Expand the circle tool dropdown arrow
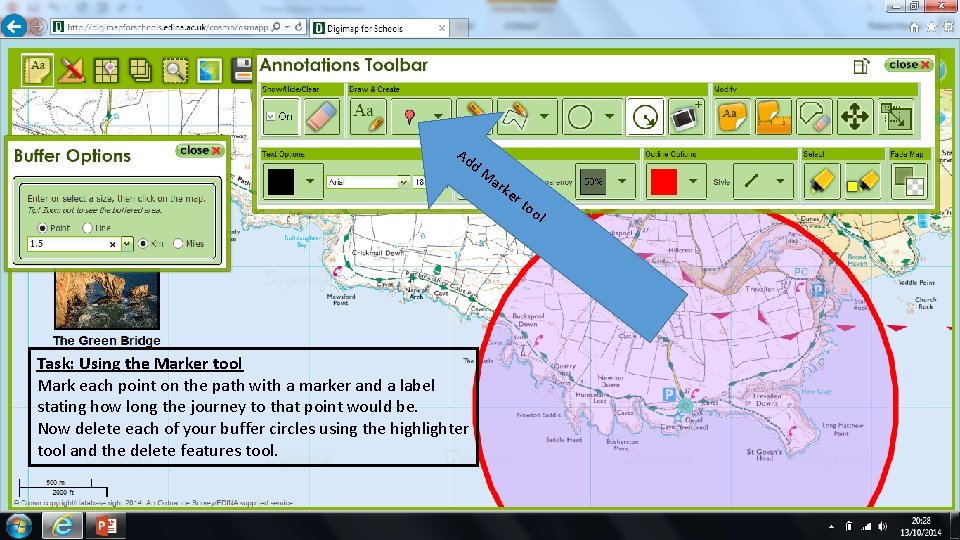 609,116
